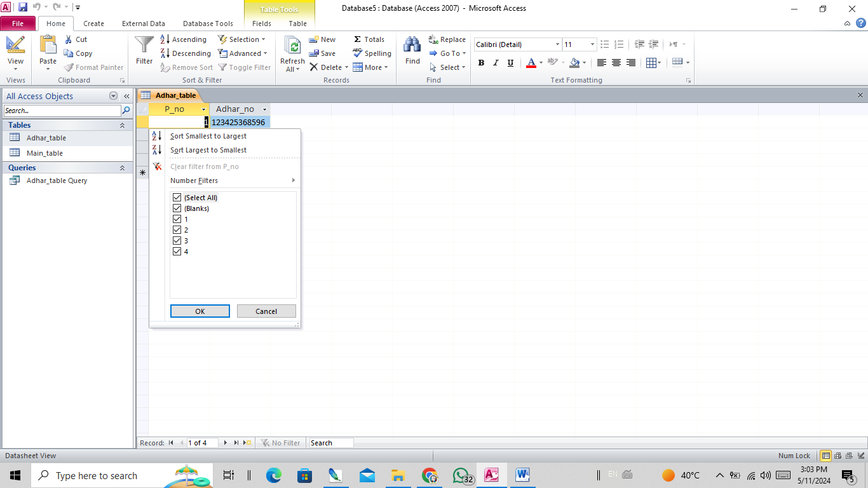Go to first record in navigator

click(x=171, y=443)
